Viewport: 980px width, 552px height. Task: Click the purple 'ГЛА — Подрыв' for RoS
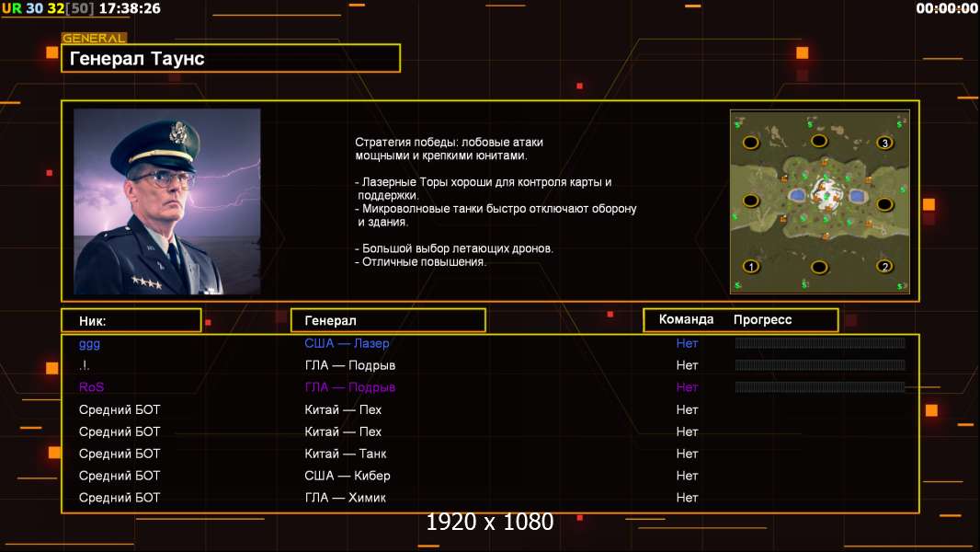[349, 387]
